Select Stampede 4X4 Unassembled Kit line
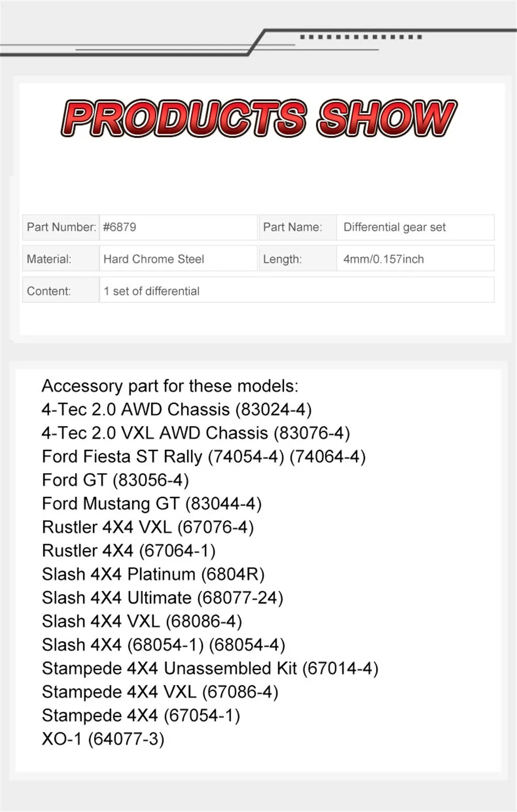Viewport: 517px width, 812px height. [210, 669]
